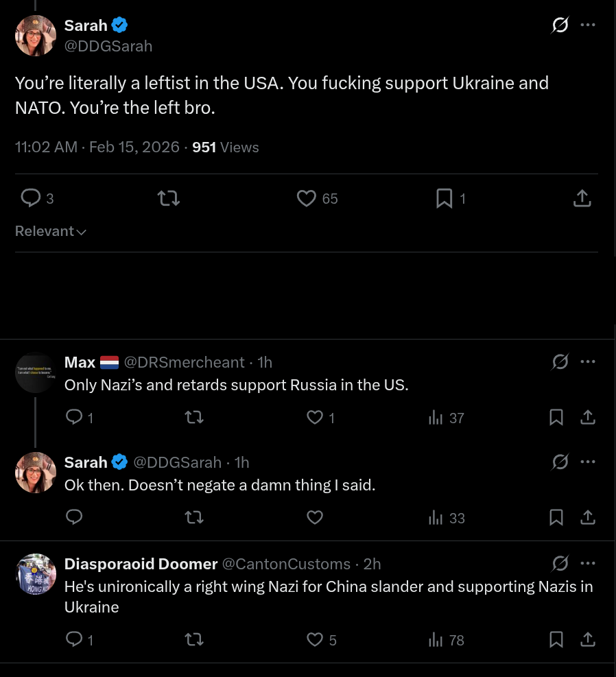This screenshot has height=677, width=616.
Task: Share the main post via upload icon
Action: 582,198
